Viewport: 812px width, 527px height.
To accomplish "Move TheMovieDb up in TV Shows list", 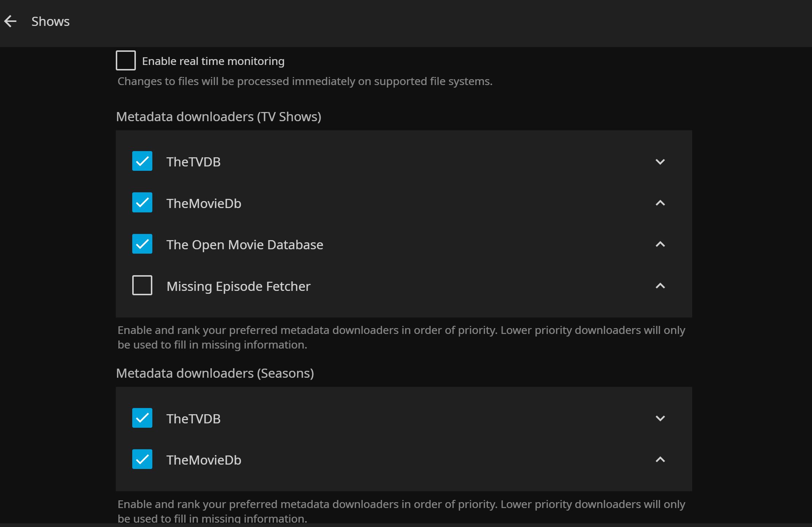I will point(660,203).
